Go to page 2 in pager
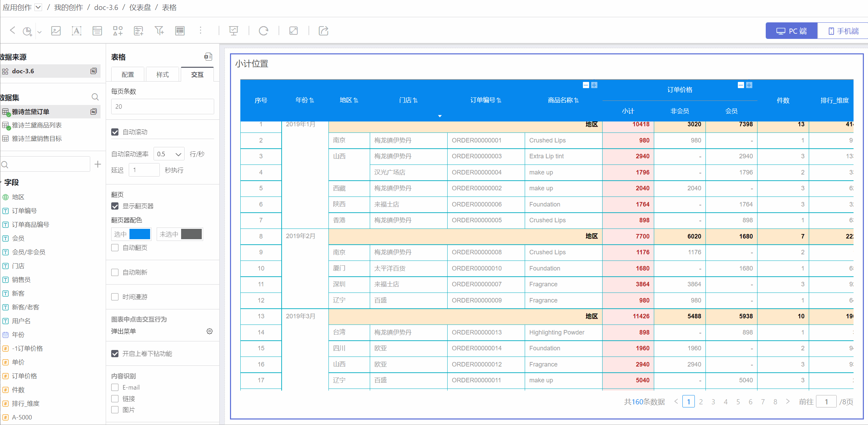 click(x=701, y=402)
